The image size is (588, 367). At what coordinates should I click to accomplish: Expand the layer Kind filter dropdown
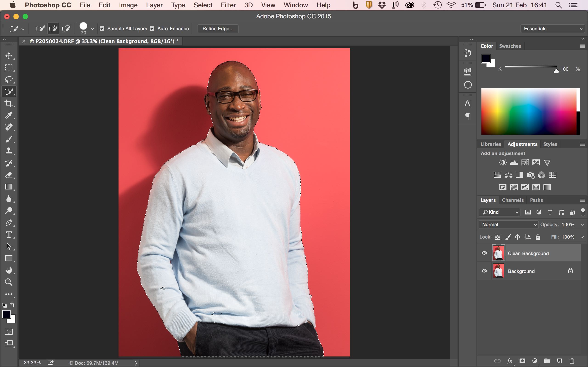tap(500, 212)
